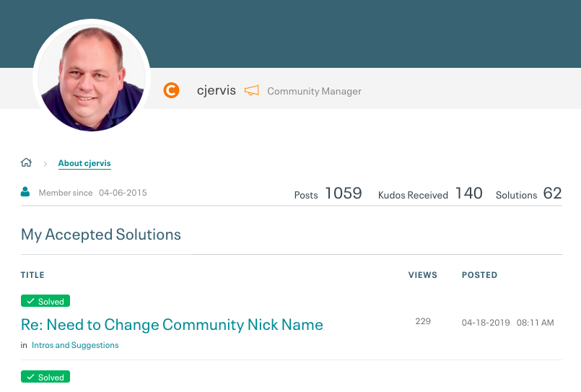Sort by the TITLE column header
The height and width of the screenshot is (392, 581).
pos(32,275)
